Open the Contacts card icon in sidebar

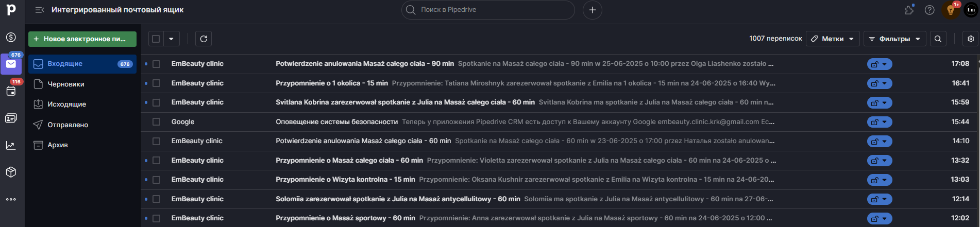point(11,118)
